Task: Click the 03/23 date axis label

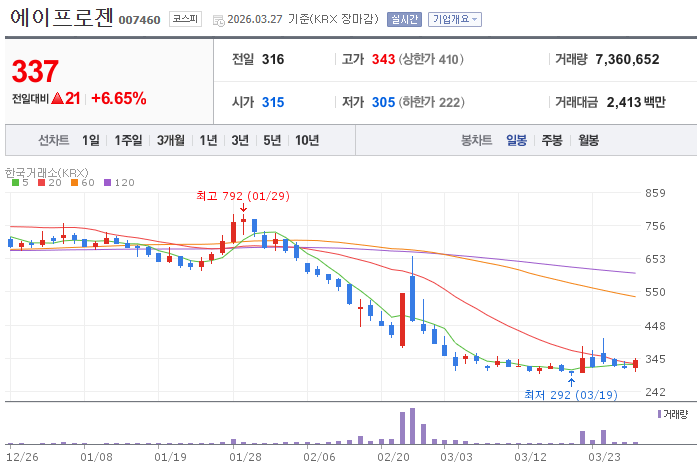Action: (x=605, y=457)
